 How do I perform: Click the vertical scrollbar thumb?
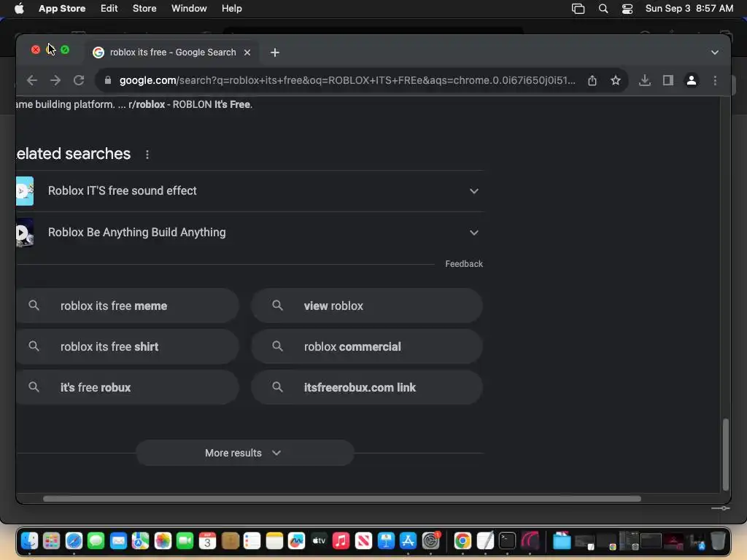point(726,454)
